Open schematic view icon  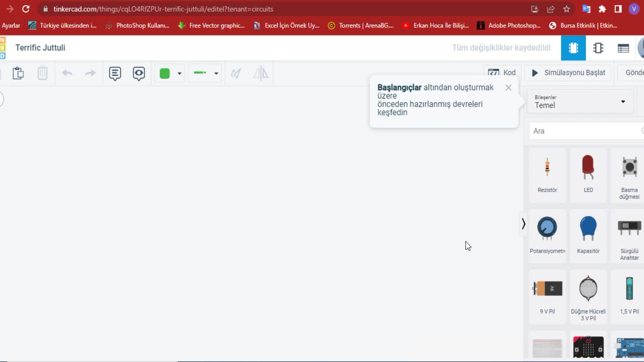coord(598,48)
